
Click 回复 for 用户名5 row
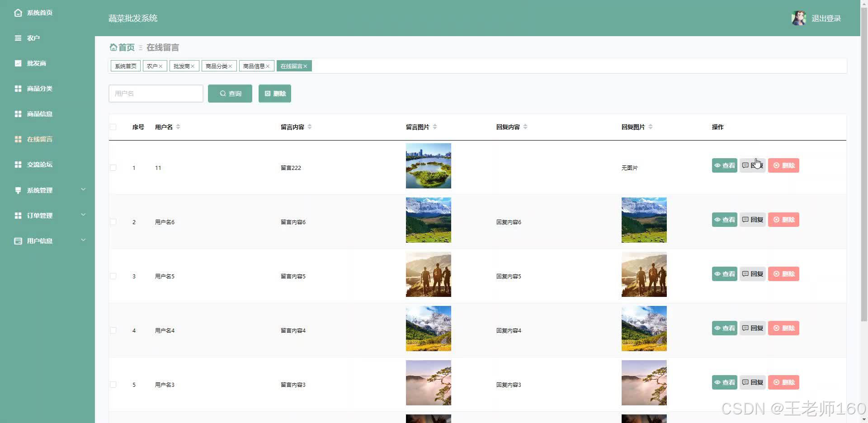coord(753,274)
